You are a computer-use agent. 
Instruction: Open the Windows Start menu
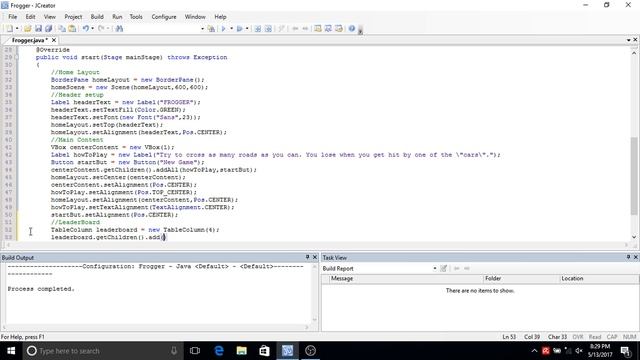pos(11,351)
